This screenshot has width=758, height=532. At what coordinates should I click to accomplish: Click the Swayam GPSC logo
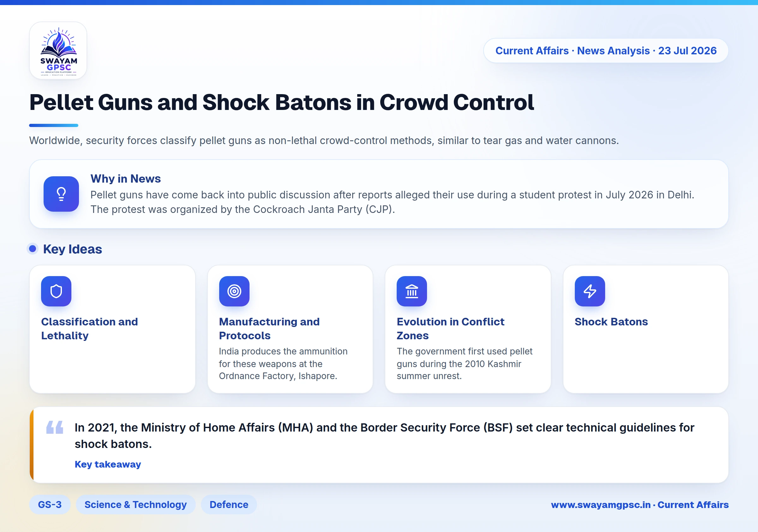pos(58,51)
